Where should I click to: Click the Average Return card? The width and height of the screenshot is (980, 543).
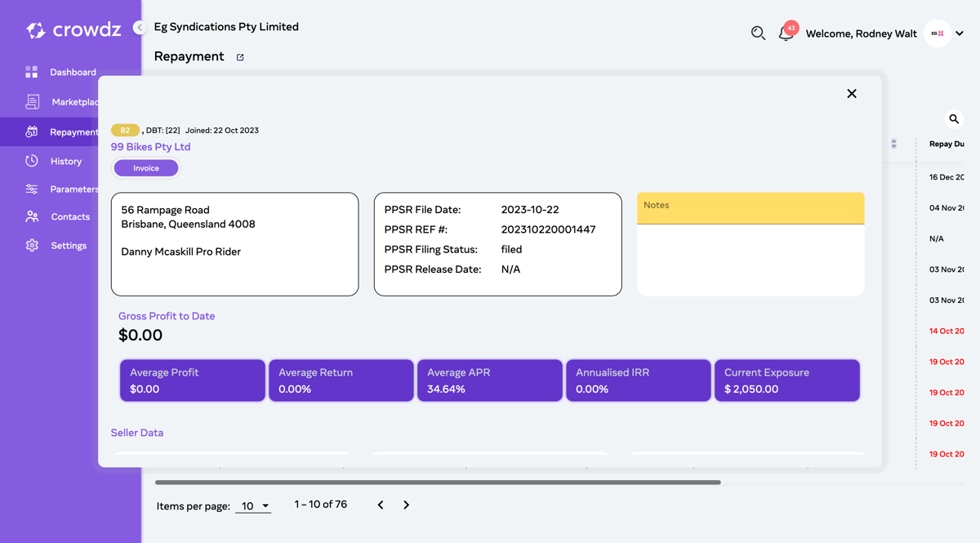click(x=341, y=381)
